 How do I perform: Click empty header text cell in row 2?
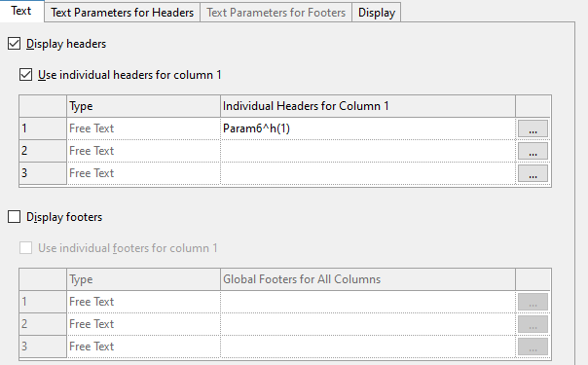click(368, 151)
